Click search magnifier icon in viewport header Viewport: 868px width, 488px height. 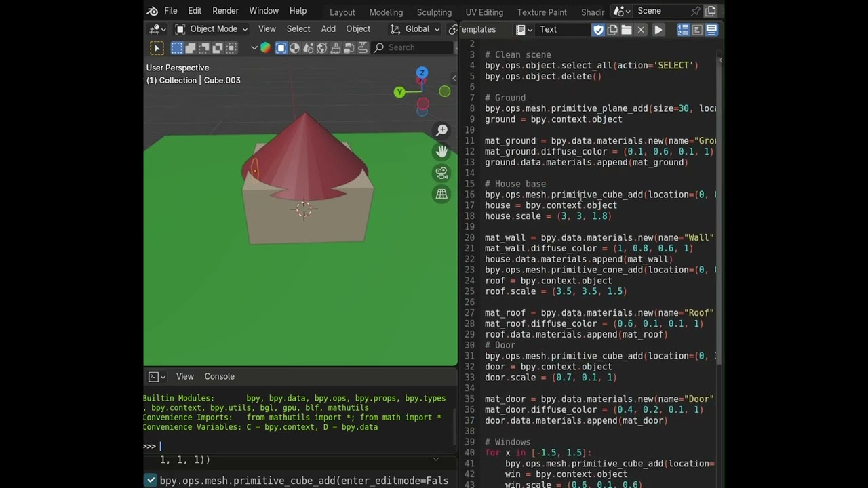pyautogui.click(x=379, y=47)
